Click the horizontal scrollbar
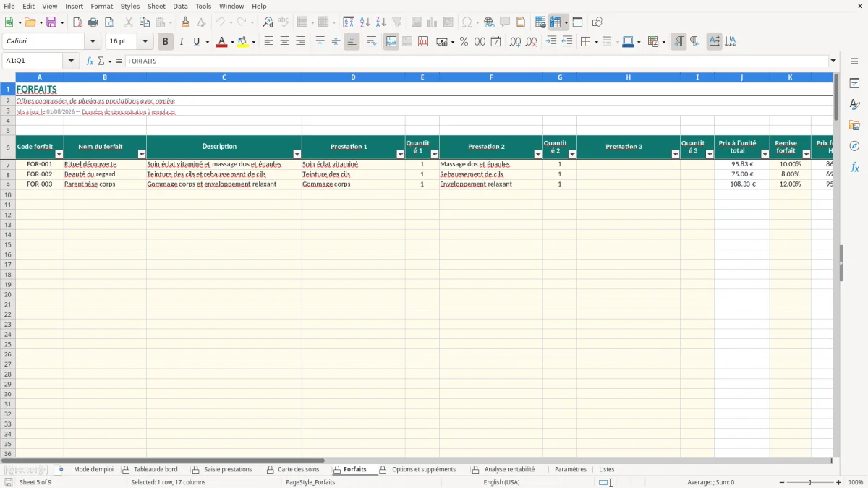This screenshot has width=868, height=488. coord(163,461)
